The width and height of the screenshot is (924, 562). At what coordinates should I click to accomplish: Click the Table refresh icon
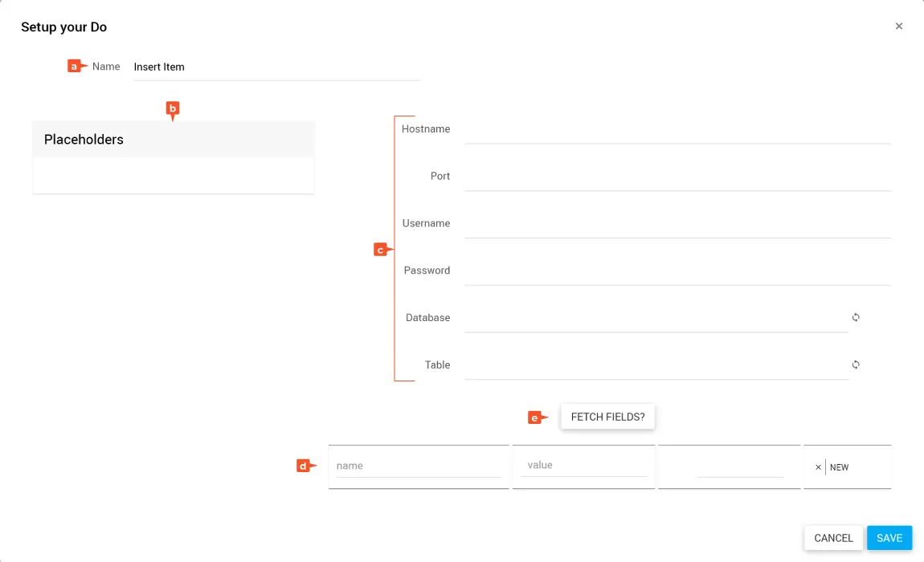(856, 365)
